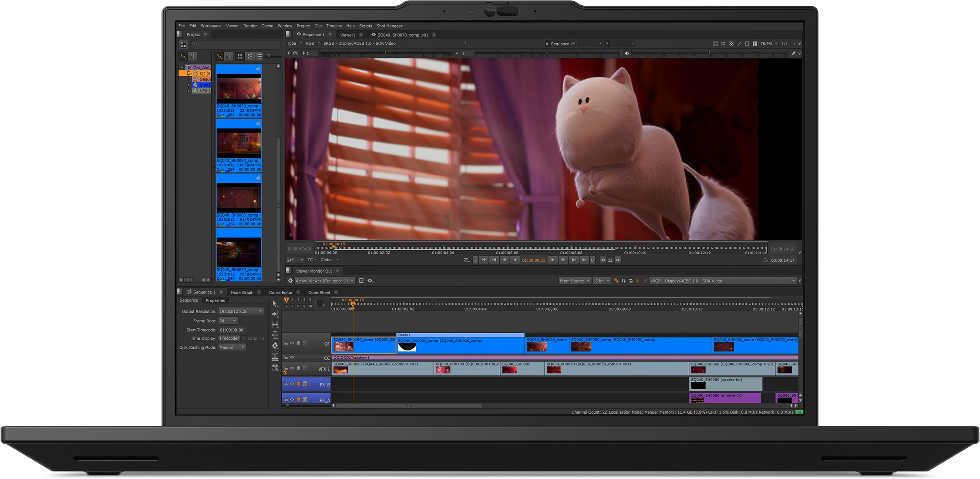The width and height of the screenshot is (980, 479).
Task: Select the Razor tool in timeline toolbar
Action: point(275,346)
